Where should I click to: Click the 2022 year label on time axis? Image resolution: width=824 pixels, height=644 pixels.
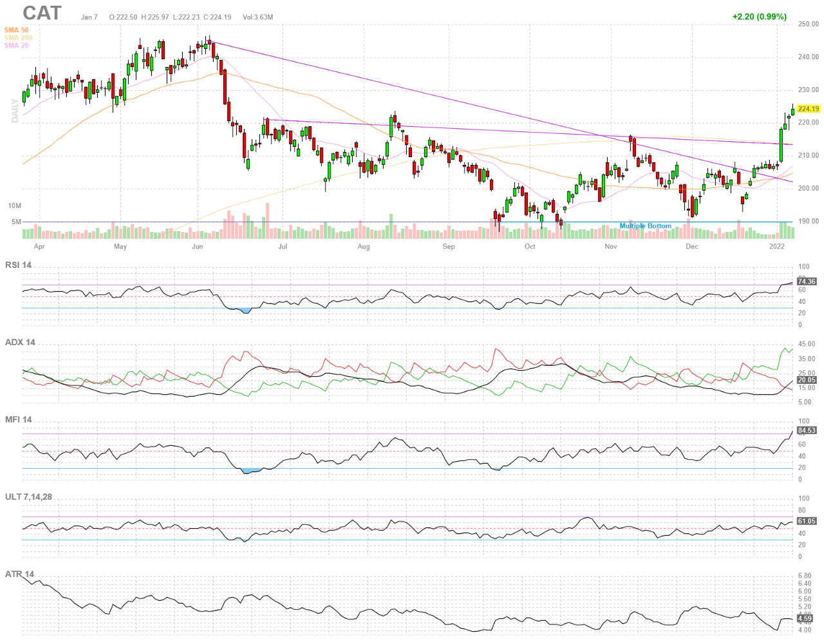(x=777, y=247)
